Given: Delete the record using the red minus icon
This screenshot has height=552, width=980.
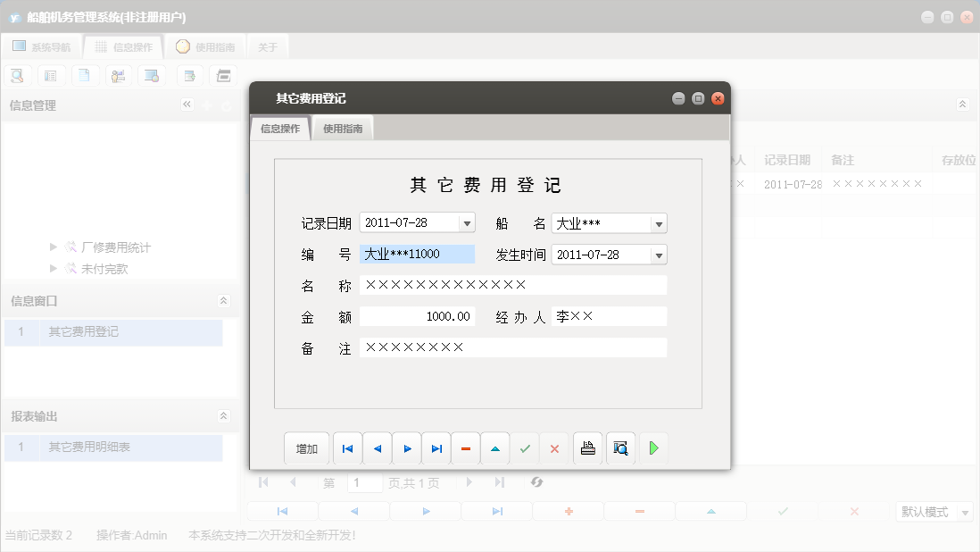Looking at the screenshot, I should pyautogui.click(x=465, y=447).
